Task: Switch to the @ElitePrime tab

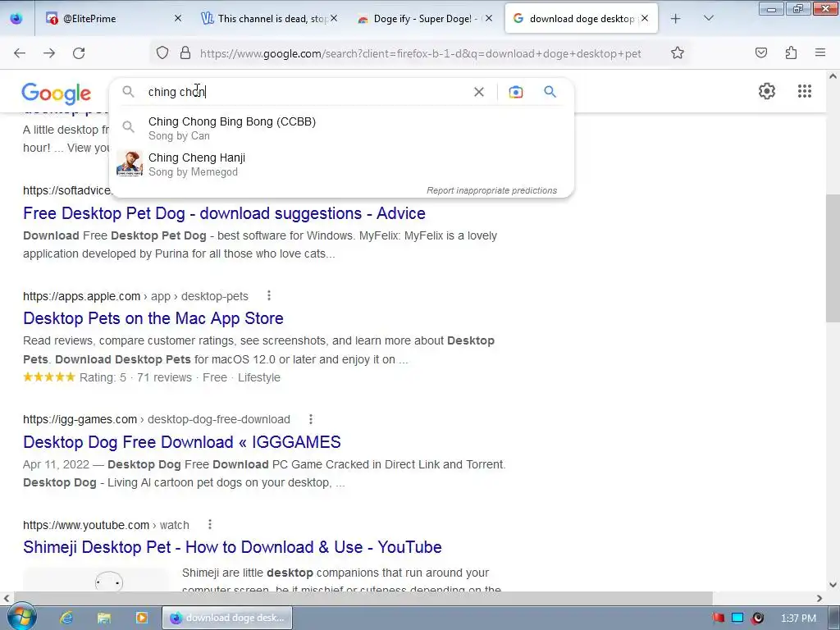Action: pyautogui.click(x=113, y=18)
